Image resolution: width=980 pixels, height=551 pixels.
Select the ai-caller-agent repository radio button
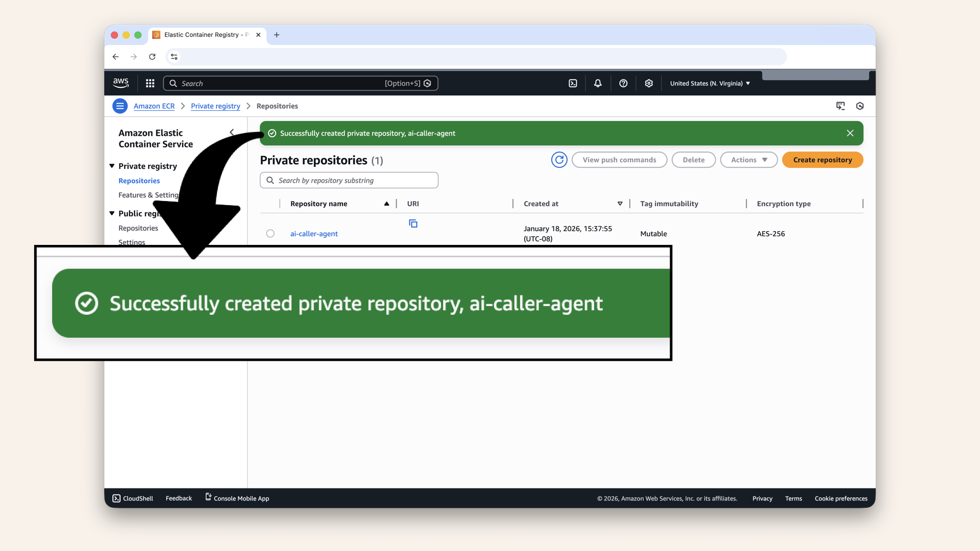[270, 233]
